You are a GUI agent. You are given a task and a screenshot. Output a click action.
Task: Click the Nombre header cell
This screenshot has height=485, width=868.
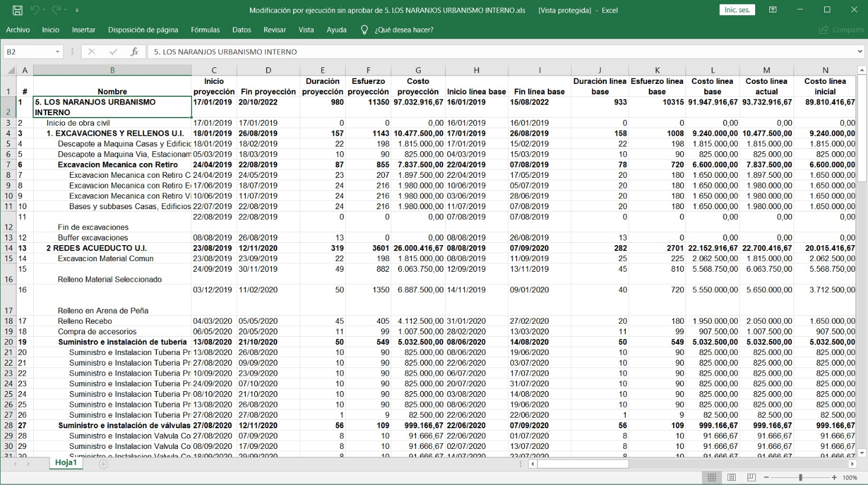pyautogui.click(x=112, y=86)
